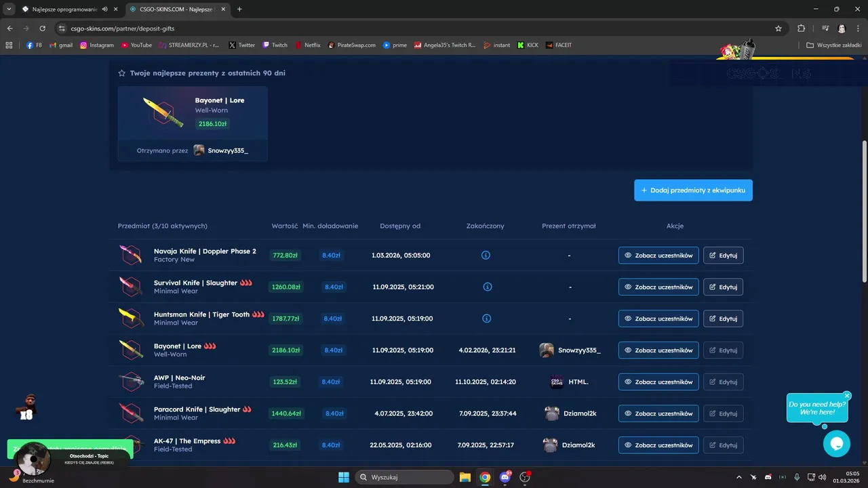This screenshot has width=868, height=488.
Task: Close the Do you need help popup
Action: pyautogui.click(x=847, y=396)
